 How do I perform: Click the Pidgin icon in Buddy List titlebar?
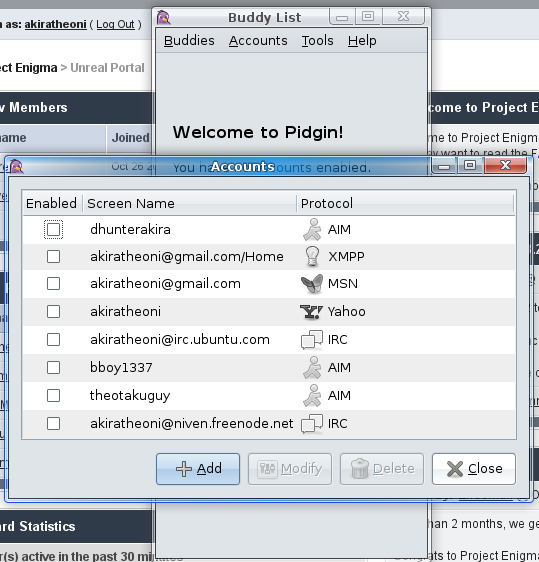163,17
